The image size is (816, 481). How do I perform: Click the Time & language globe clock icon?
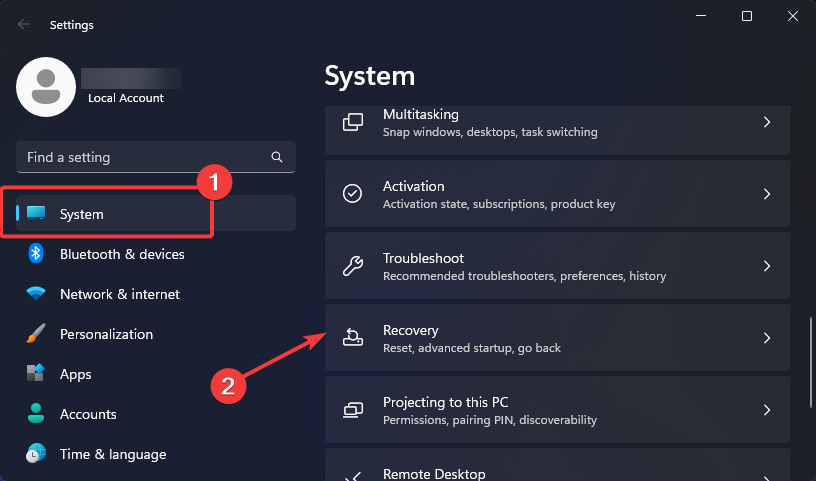[x=36, y=453]
